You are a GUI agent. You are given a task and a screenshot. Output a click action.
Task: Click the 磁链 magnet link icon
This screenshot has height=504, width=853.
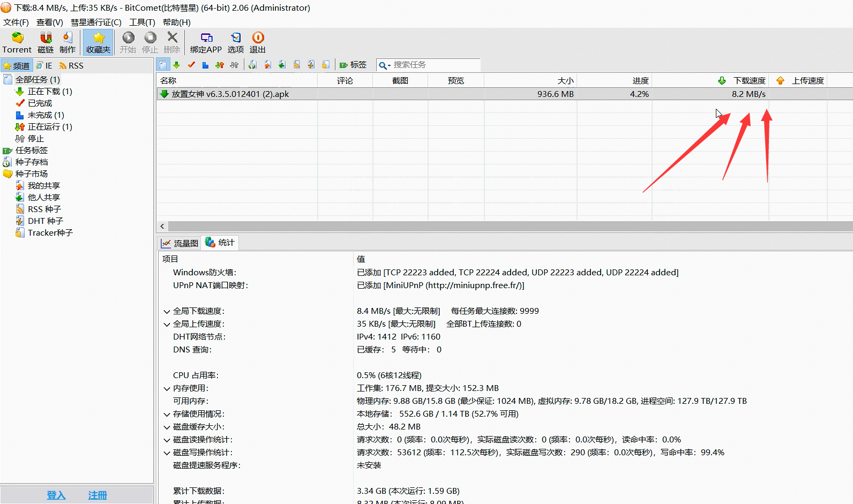point(46,42)
